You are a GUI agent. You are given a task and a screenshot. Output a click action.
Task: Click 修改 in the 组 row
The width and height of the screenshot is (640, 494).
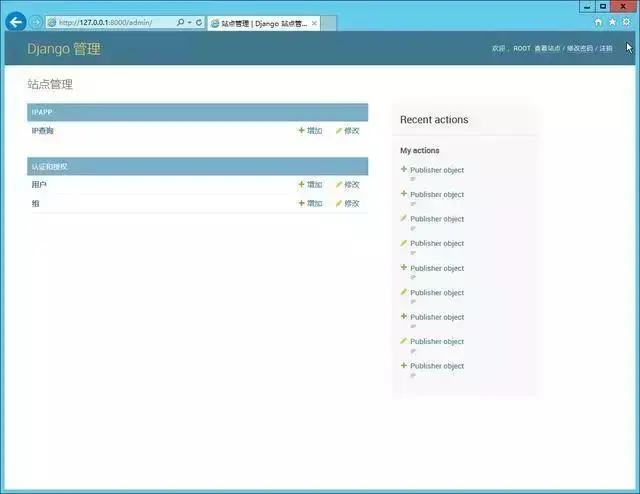tap(347, 203)
